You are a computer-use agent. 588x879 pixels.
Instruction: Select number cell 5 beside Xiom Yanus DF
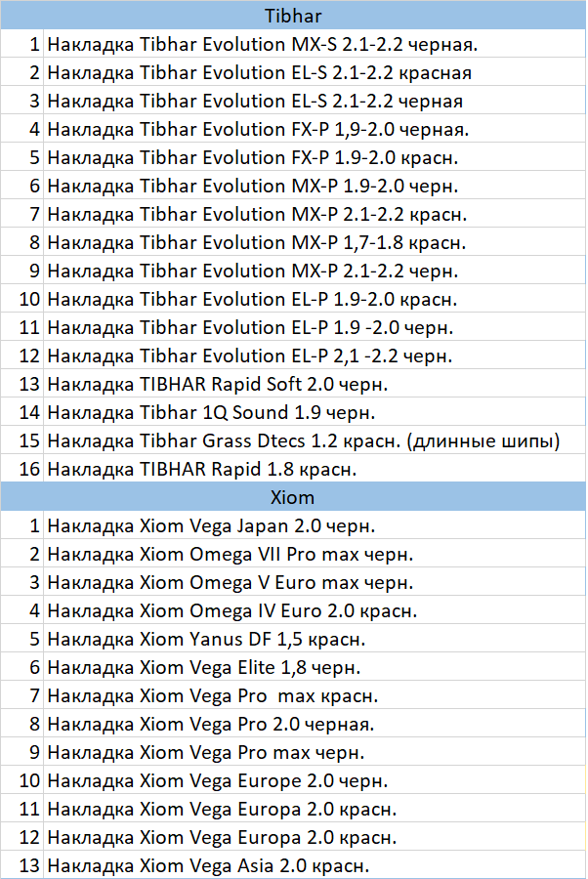coord(21,639)
